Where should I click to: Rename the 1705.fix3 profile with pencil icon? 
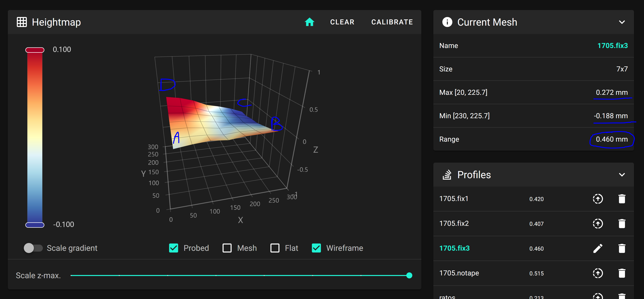pyautogui.click(x=598, y=248)
